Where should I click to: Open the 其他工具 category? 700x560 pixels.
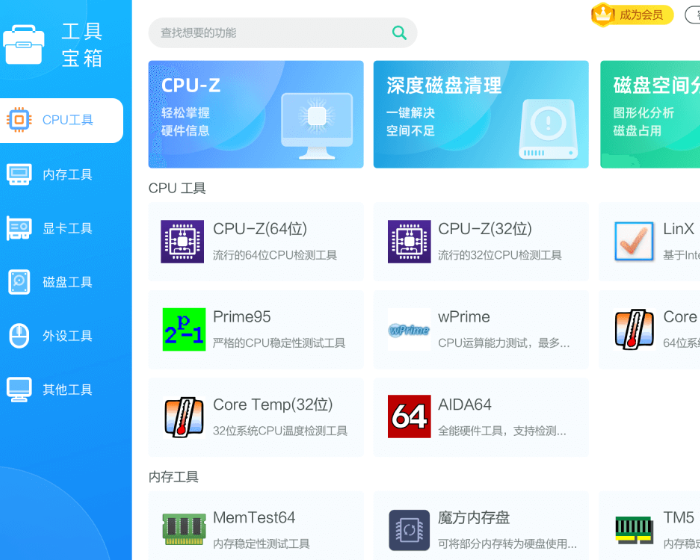(62, 390)
